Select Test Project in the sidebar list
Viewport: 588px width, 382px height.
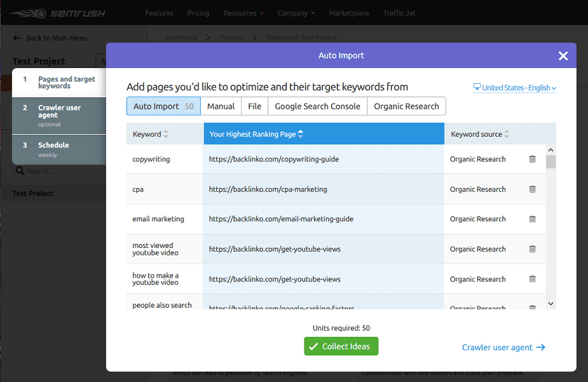pos(32,193)
